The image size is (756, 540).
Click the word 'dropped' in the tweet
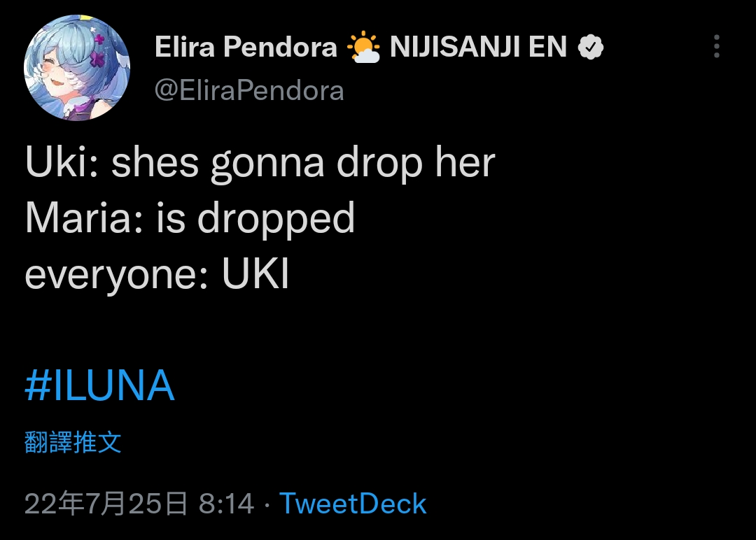tap(276, 219)
